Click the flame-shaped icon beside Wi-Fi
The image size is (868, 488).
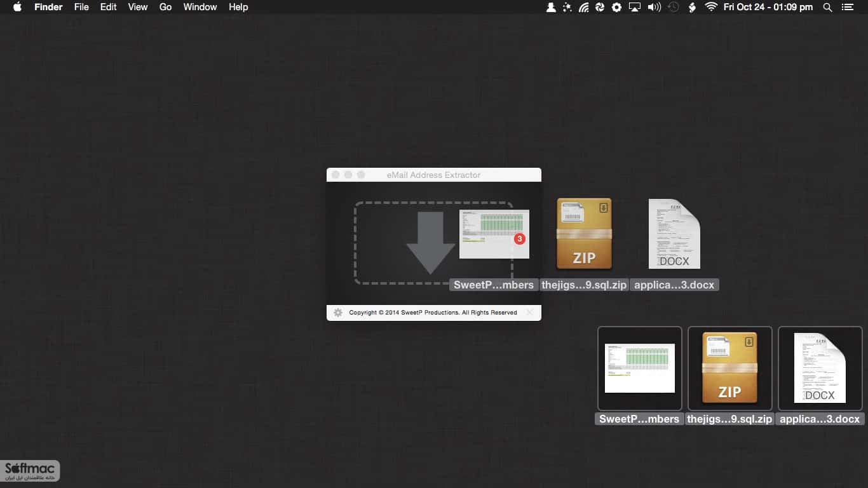693,7
